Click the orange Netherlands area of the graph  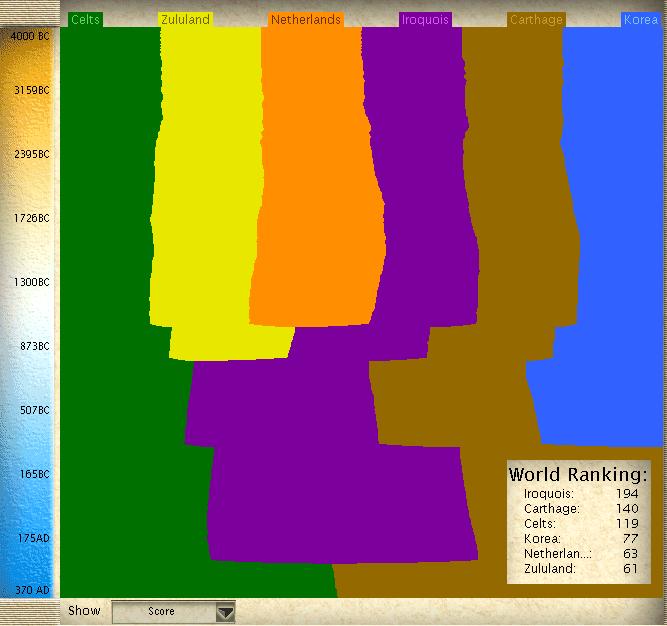tap(315, 179)
